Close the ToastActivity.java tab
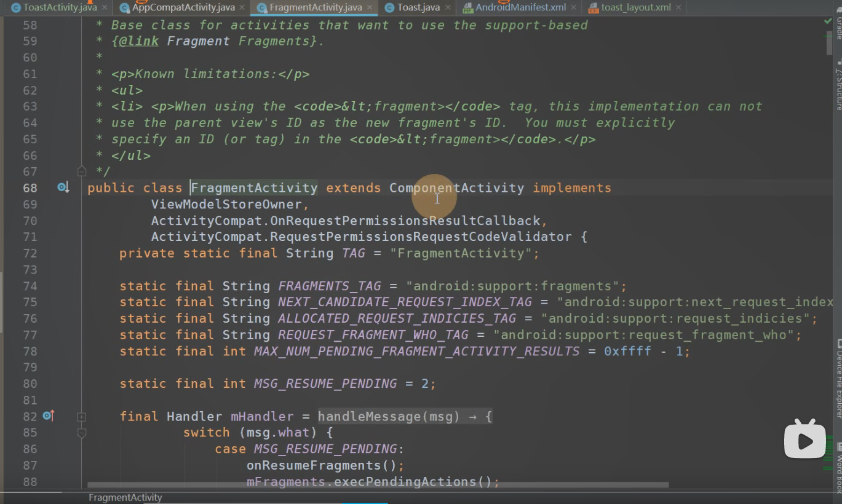This screenshot has height=504, width=842. 104,7
